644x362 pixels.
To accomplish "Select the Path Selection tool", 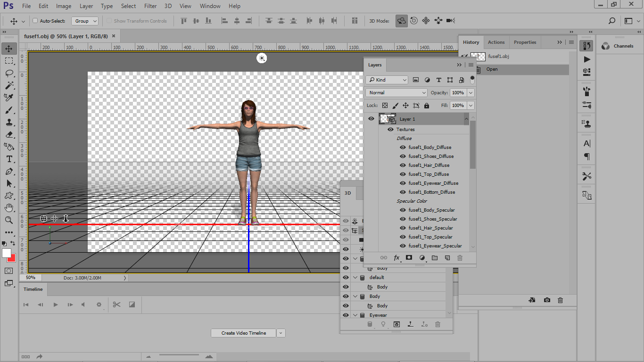I will [9, 183].
